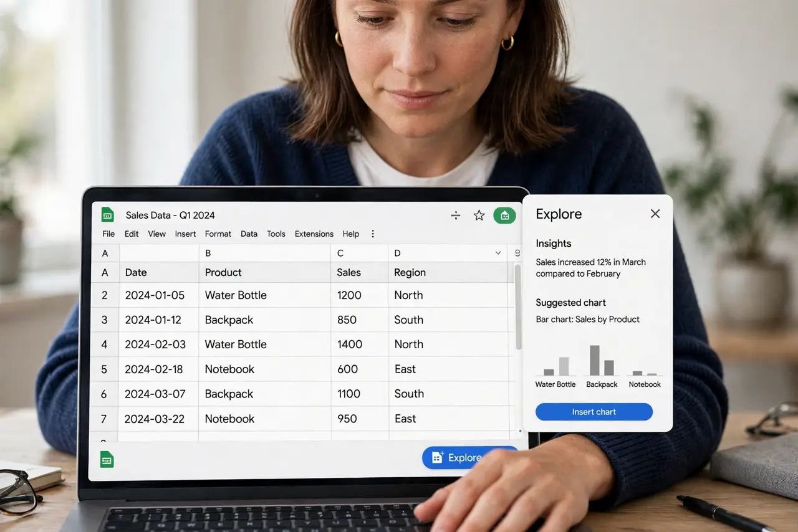
Task: Open the Tools menu
Action: coord(276,234)
